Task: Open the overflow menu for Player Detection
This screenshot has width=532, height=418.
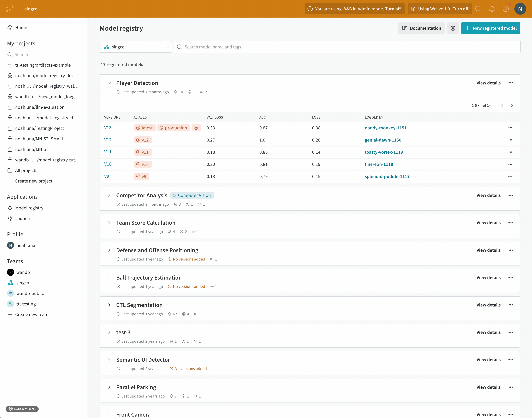Action: pyautogui.click(x=511, y=83)
